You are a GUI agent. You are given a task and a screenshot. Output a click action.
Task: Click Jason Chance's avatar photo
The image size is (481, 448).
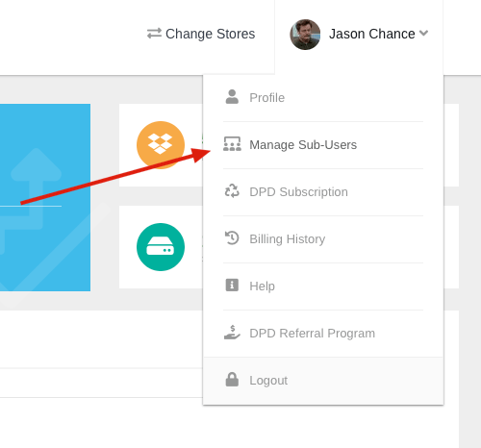click(305, 35)
